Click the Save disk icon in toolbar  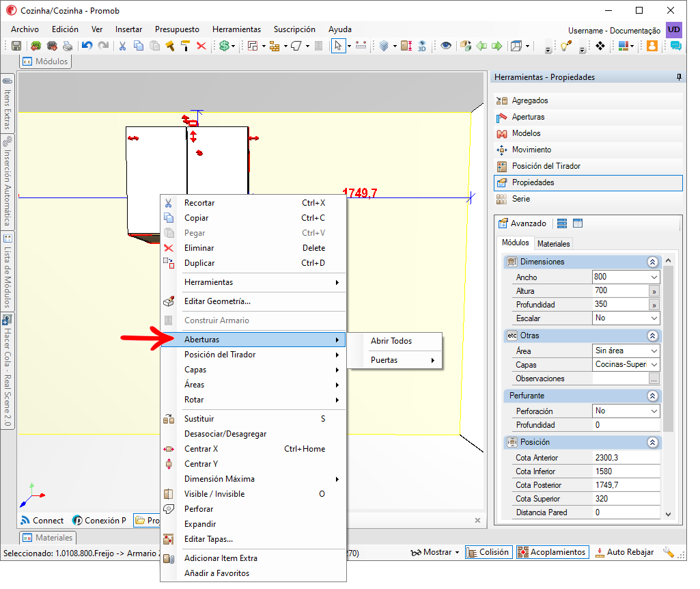click(16, 46)
